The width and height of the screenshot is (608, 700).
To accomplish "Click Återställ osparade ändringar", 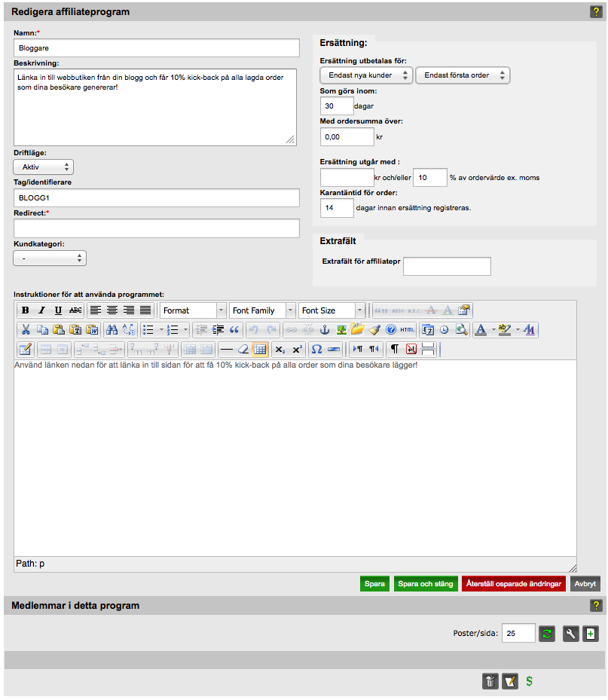I will click(514, 583).
